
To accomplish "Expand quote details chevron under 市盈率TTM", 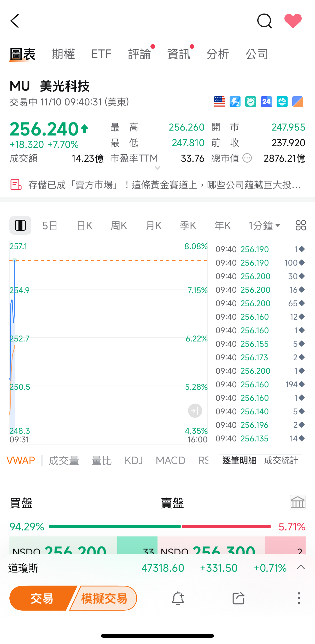I will tap(157, 168).
